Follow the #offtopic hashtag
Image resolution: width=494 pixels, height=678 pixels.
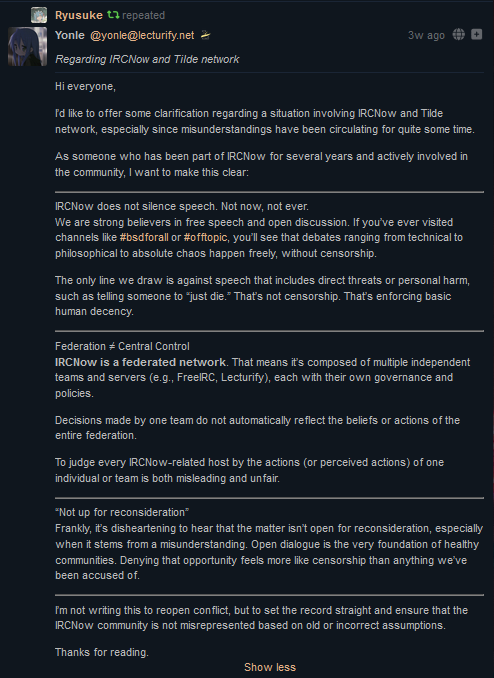pos(205,237)
